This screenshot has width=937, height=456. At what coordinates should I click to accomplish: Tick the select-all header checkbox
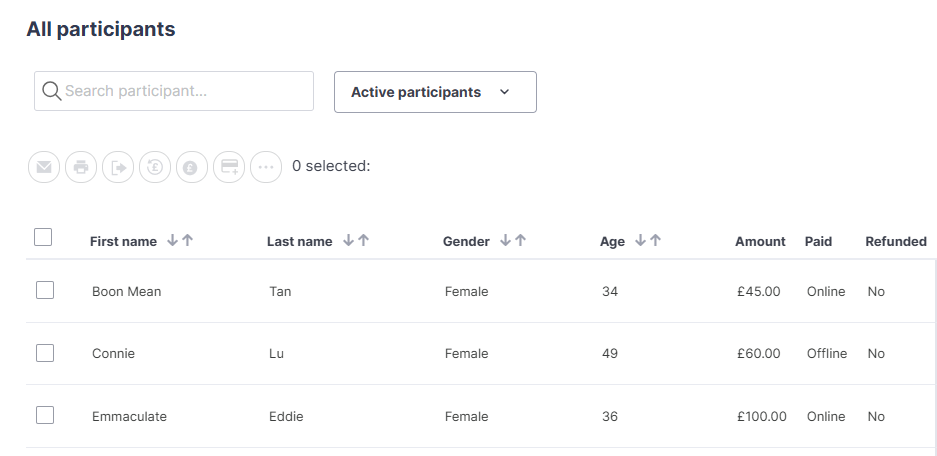[x=43, y=237]
